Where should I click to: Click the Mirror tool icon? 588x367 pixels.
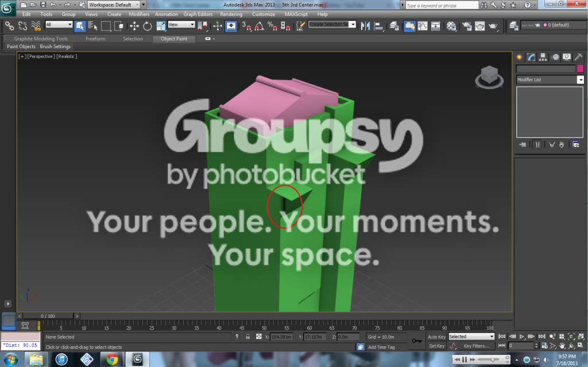[x=365, y=26]
